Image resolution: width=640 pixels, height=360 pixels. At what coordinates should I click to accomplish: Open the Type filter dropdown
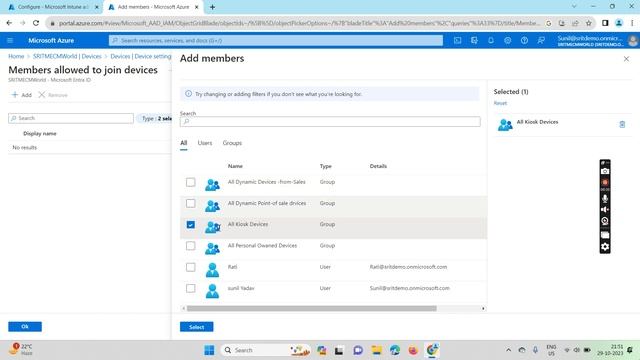(x=155, y=118)
